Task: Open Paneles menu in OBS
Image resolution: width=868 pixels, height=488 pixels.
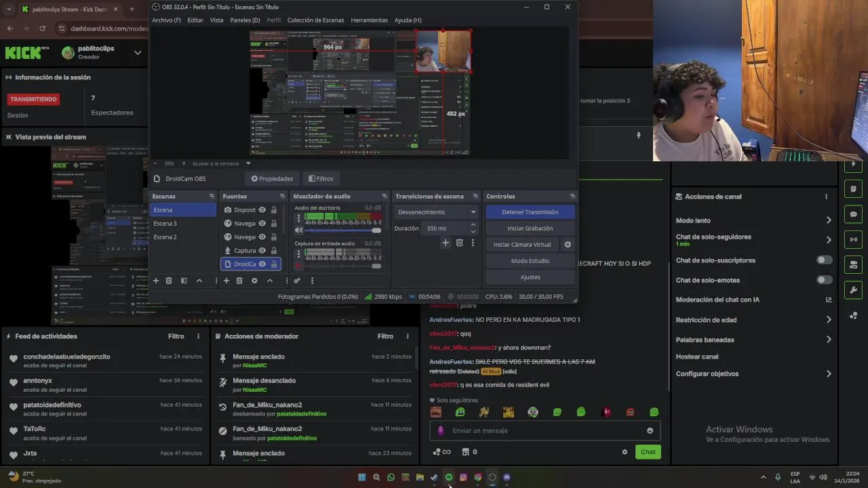Action: coord(245,20)
